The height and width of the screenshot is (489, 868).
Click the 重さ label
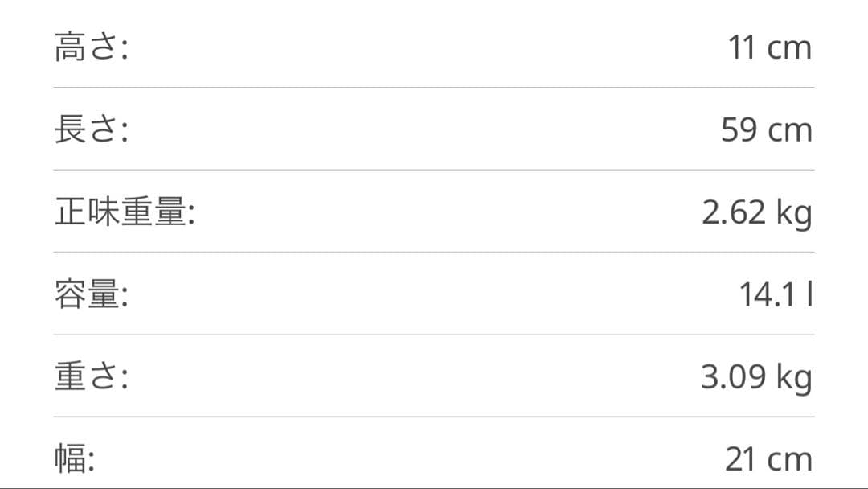(92, 377)
